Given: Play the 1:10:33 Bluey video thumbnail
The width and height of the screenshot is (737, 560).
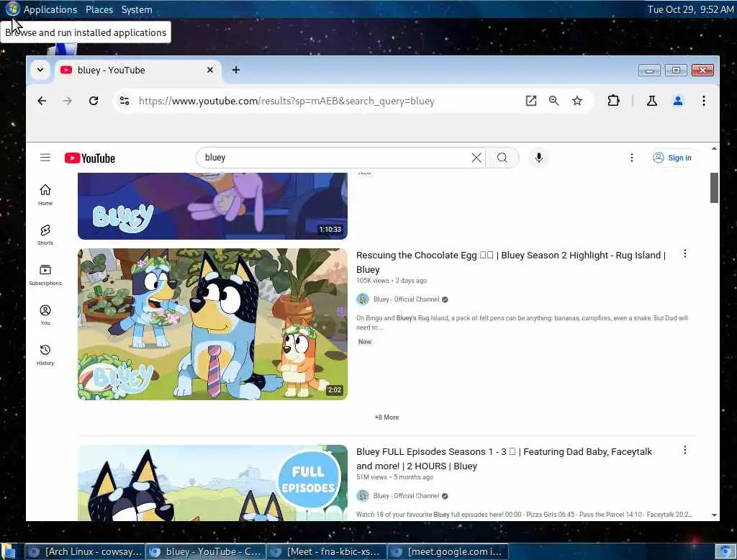Looking at the screenshot, I should (x=212, y=206).
